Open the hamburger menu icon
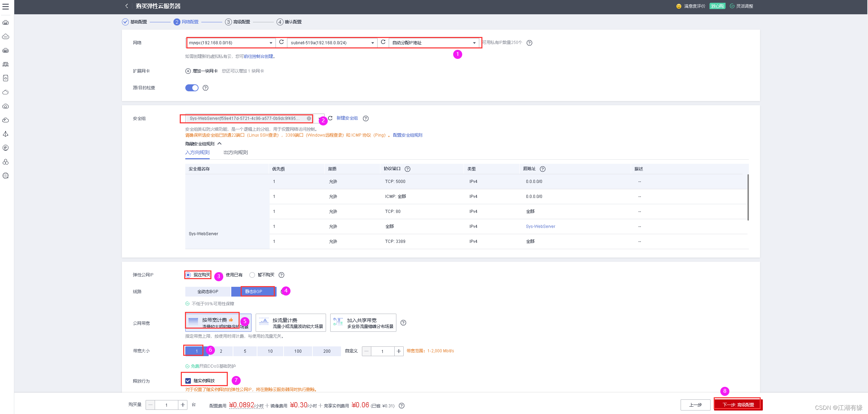 pyautogui.click(x=6, y=7)
